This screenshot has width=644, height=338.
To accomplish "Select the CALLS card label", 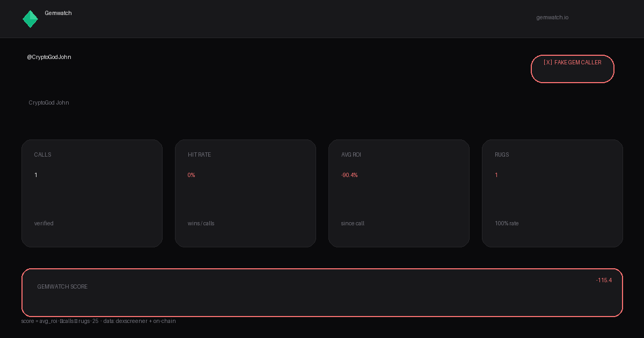I will pyautogui.click(x=43, y=155).
